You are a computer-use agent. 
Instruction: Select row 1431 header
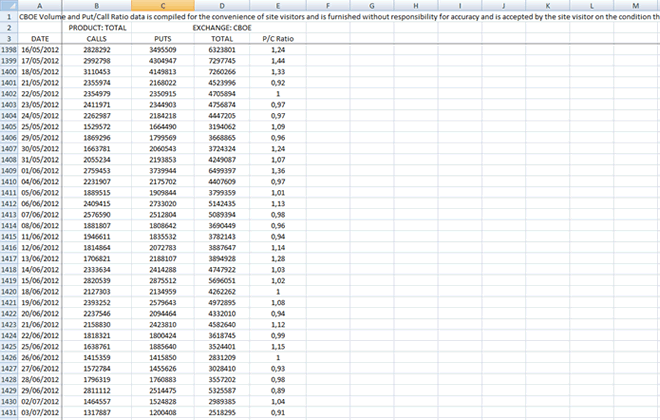click(9, 412)
